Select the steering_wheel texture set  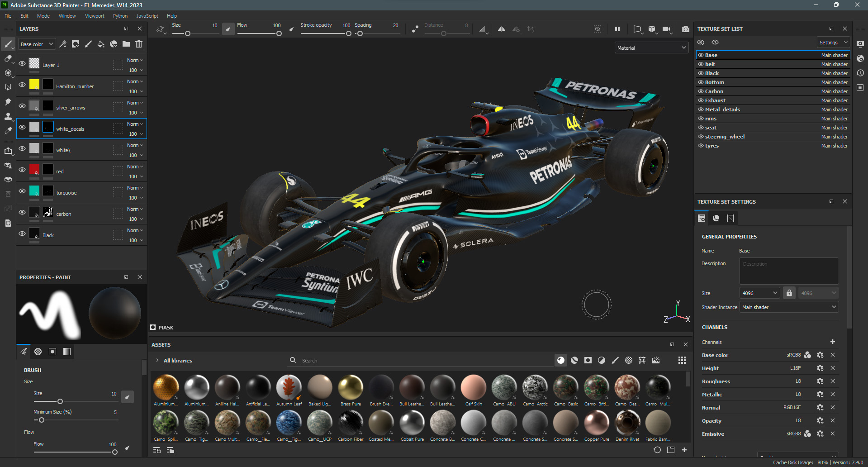click(x=773, y=137)
